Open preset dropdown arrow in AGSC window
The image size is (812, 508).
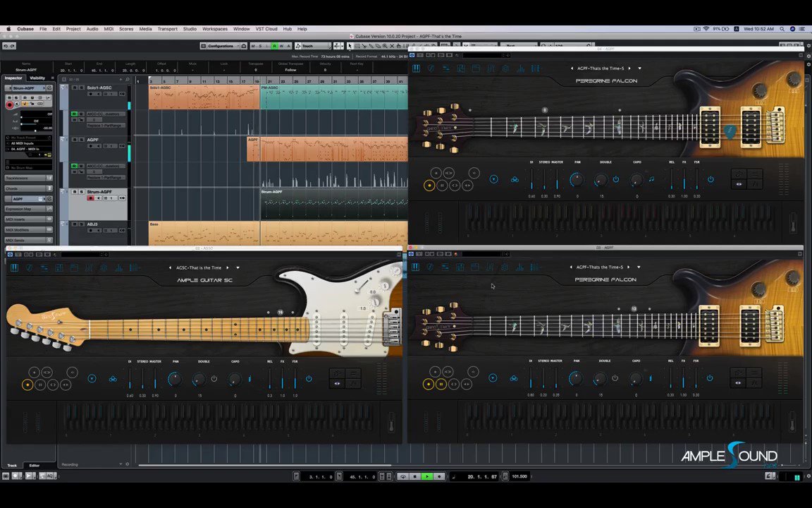tap(238, 267)
